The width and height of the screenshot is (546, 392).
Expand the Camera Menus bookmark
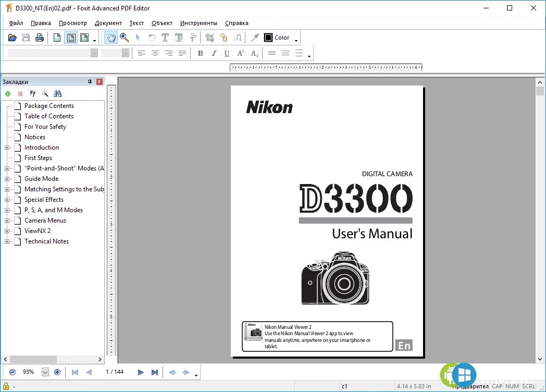[7, 221]
